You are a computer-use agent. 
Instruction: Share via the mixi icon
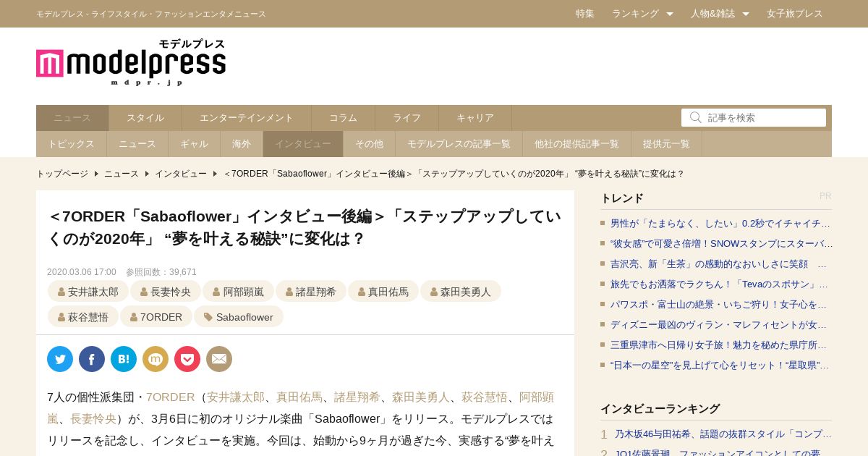pyautogui.click(x=156, y=359)
